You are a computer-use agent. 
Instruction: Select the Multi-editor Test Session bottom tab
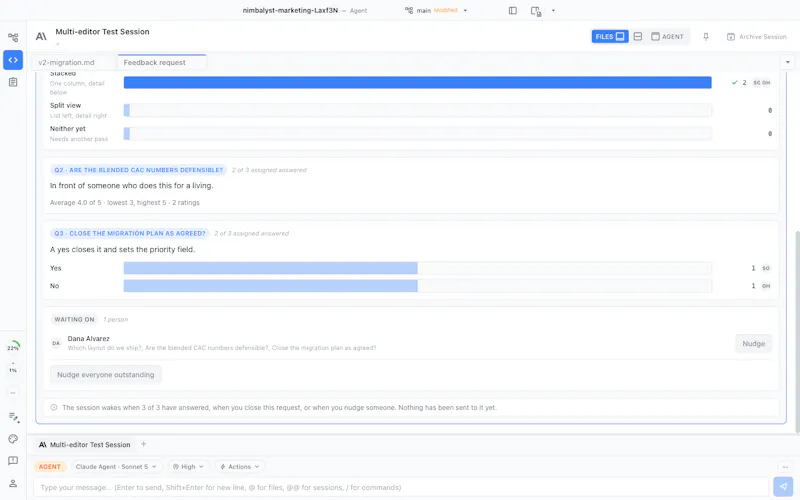click(85, 444)
